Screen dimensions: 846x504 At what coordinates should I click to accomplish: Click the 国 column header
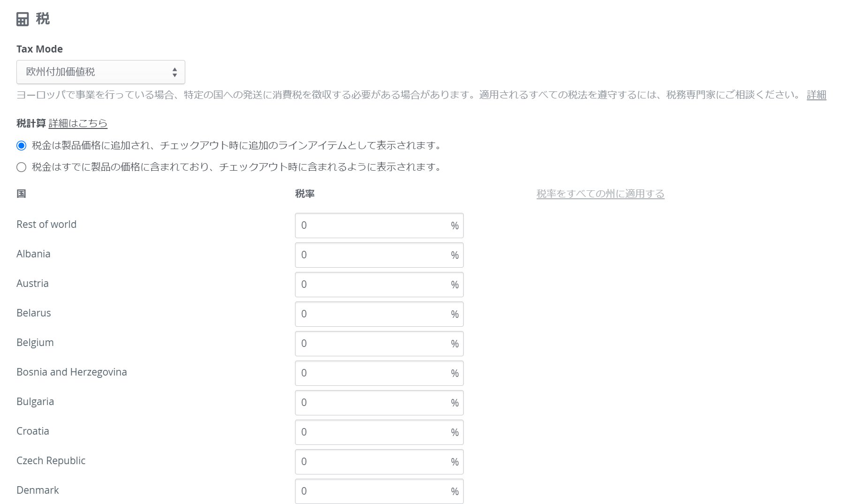(21, 194)
